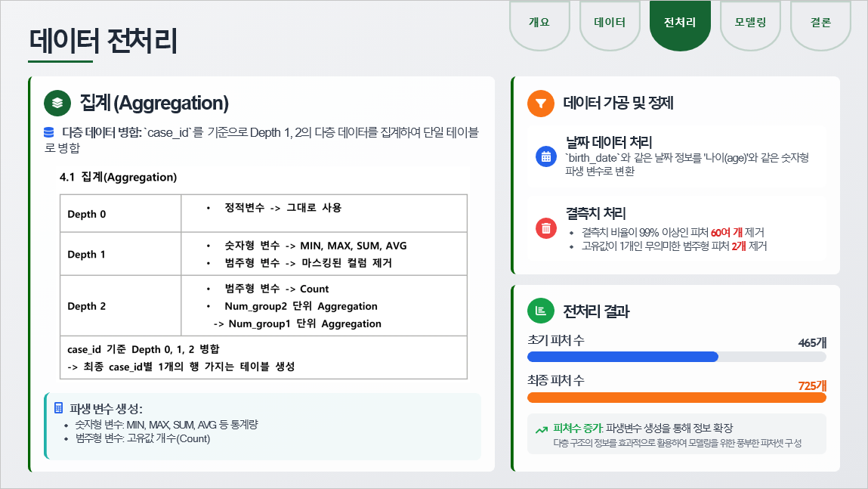Click the blue database icon before 다층 데이터 병합

(x=49, y=132)
